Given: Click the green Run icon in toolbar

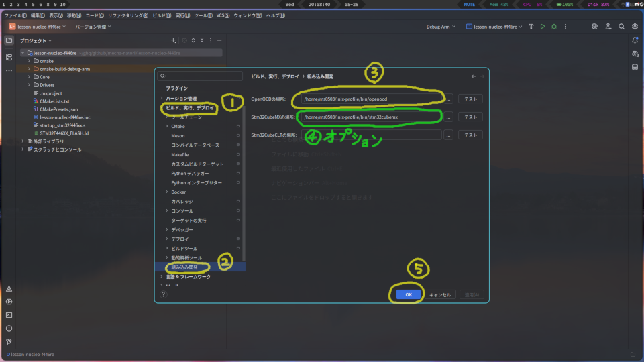Looking at the screenshot, I should coord(543,27).
